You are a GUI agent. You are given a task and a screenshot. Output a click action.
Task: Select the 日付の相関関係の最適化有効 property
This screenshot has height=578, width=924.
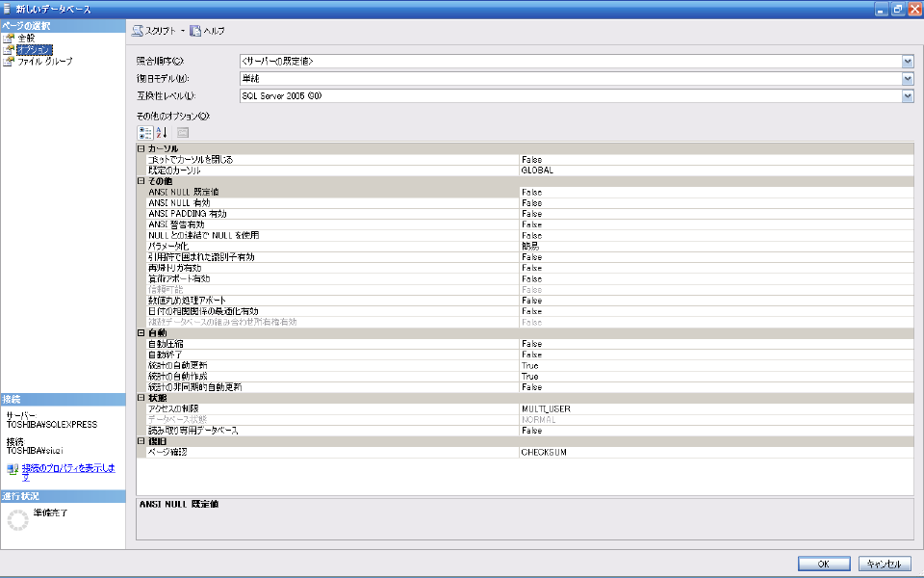coord(529,311)
